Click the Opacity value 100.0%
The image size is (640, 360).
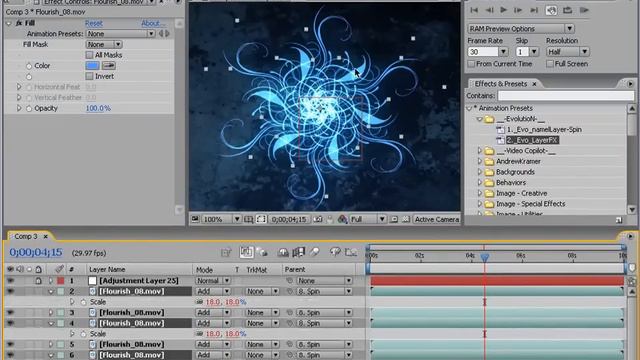(x=98, y=108)
